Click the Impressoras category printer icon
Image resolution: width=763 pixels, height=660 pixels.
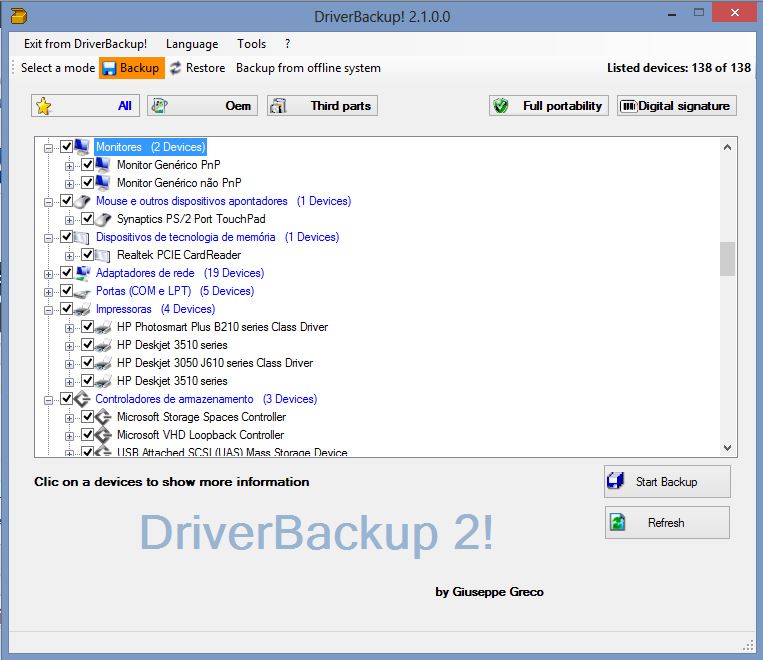(x=83, y=309)
